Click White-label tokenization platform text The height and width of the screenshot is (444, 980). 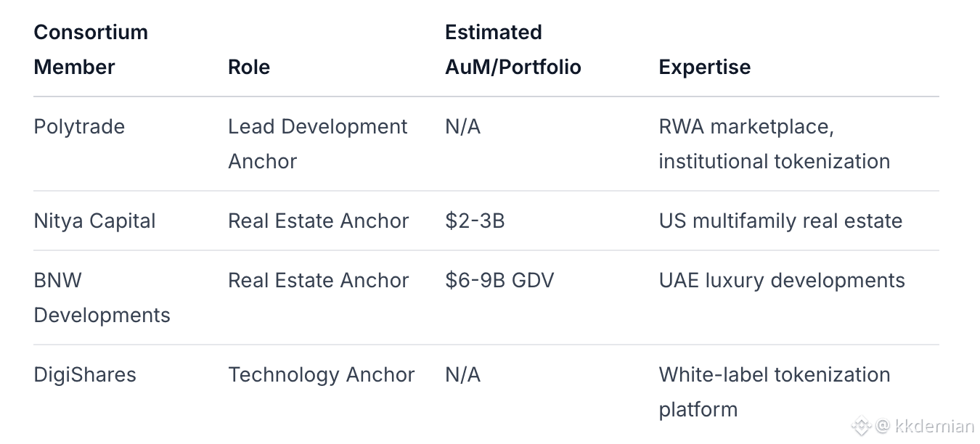coord(774,392)
